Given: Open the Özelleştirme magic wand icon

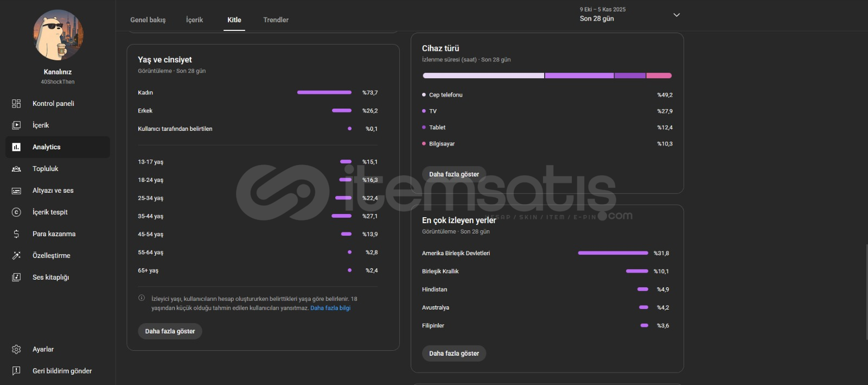Looking at the screenshot, I should 16,256.
